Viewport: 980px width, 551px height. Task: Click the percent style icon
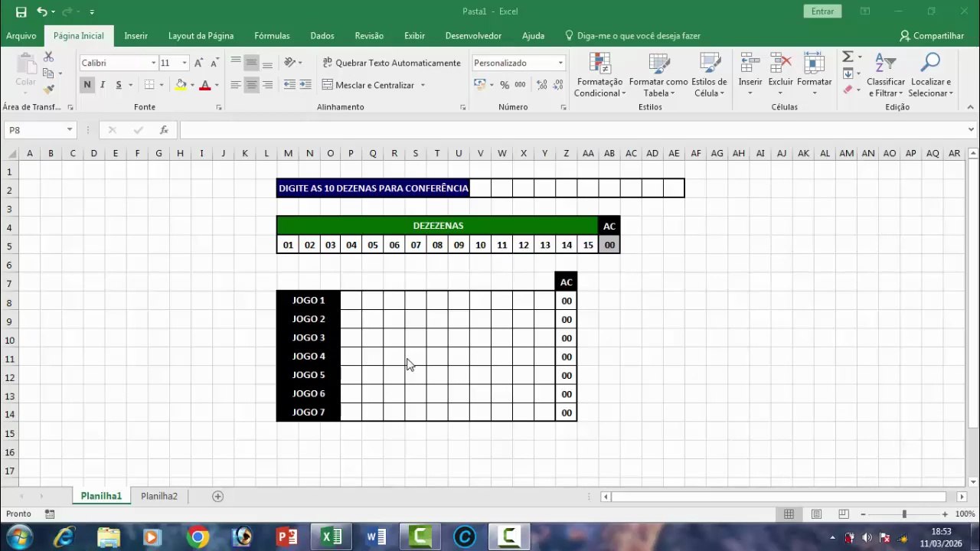point(505,85)
